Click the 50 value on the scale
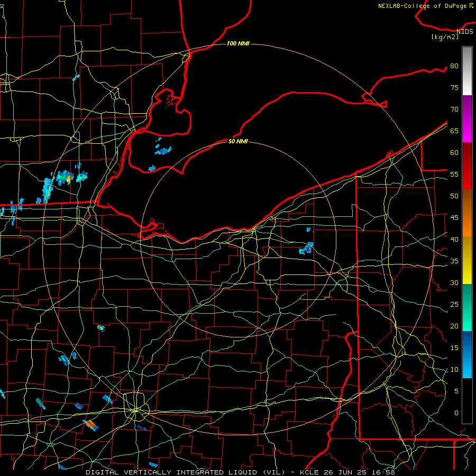 tap(454, 196)
